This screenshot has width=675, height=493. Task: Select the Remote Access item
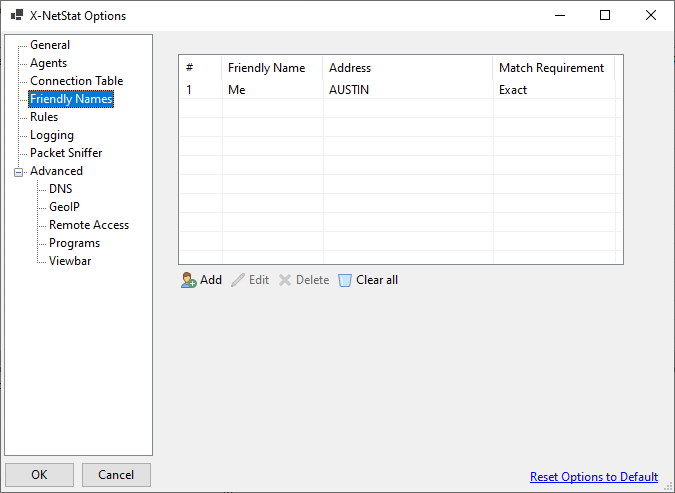[x=89, y=225]
